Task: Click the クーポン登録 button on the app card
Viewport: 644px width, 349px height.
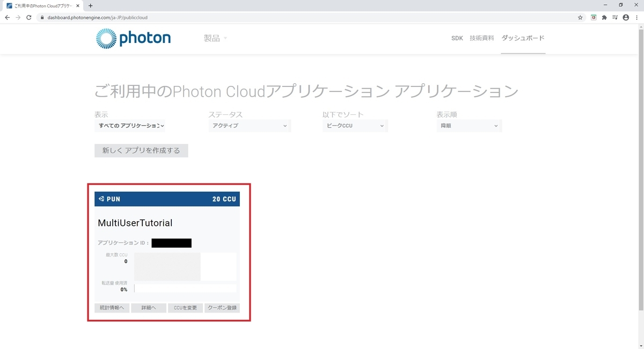Action: pos(222,308)
